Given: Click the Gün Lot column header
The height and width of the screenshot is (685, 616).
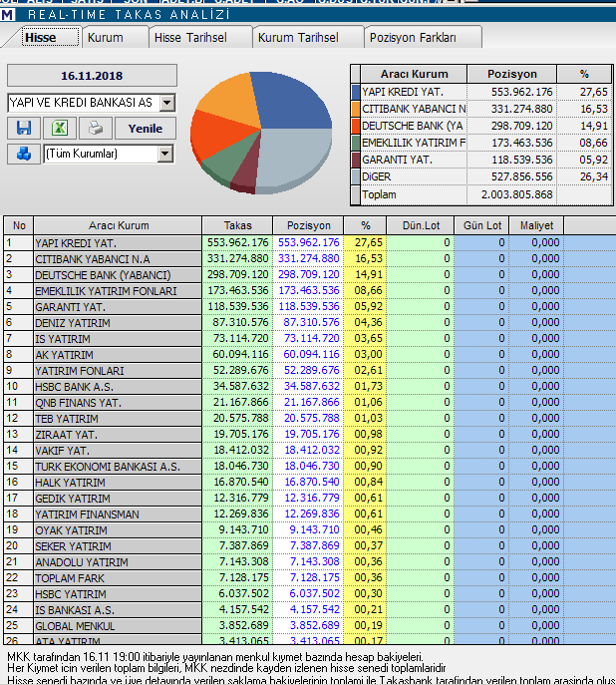Looking at the screenshot, I should point(482,225).
